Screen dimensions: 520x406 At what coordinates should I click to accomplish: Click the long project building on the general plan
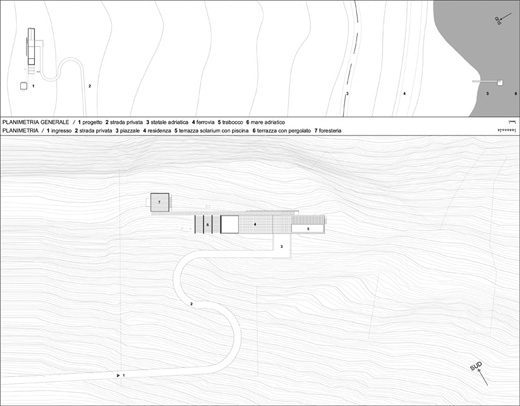point(31,46)
